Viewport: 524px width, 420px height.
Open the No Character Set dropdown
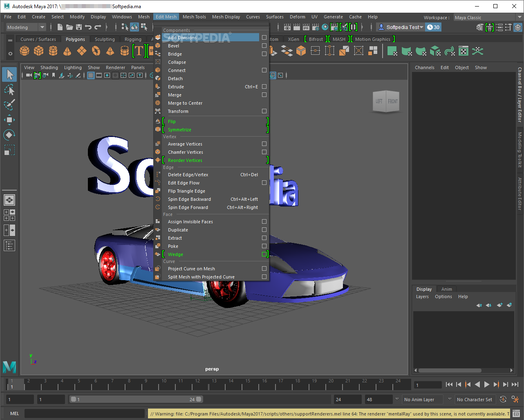pos(475,400)
